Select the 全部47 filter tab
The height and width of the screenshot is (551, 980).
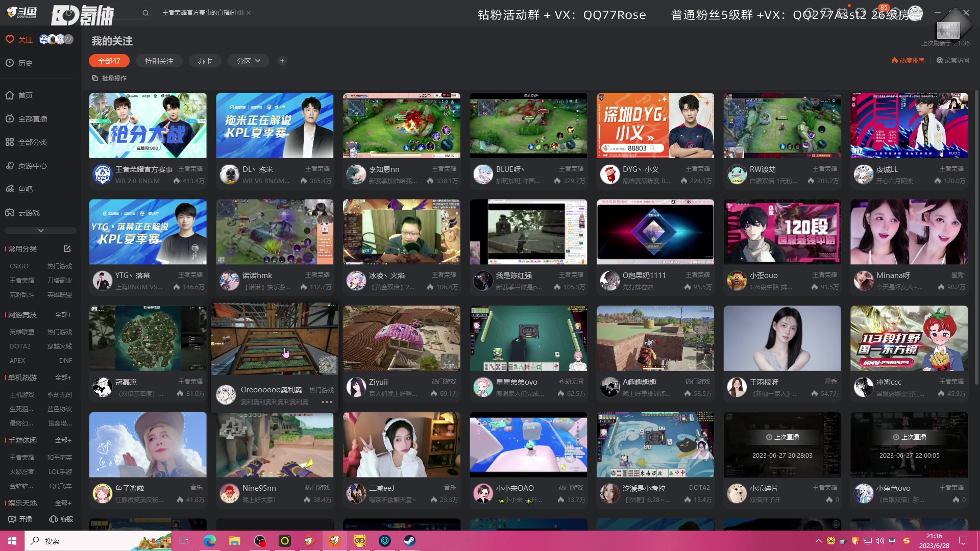point(109,61)
